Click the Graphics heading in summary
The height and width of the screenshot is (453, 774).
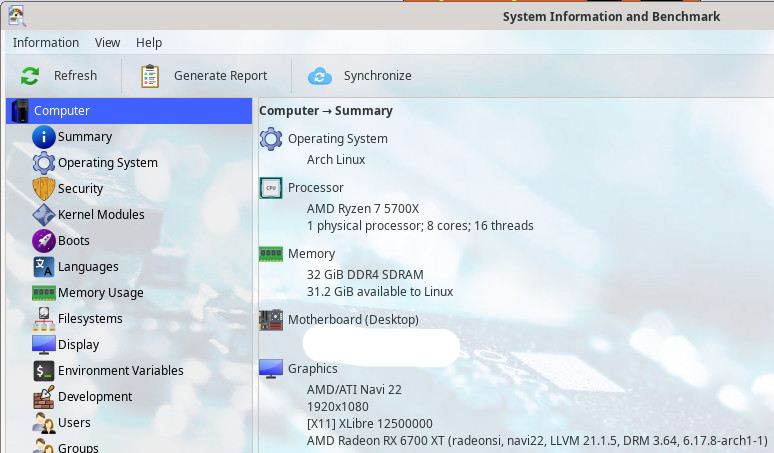pos(313,369)
